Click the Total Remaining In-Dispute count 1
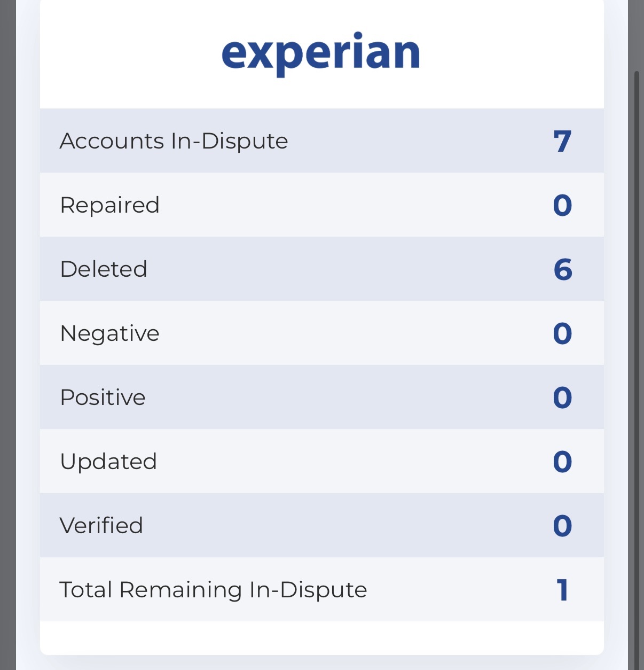 (562, 590)
